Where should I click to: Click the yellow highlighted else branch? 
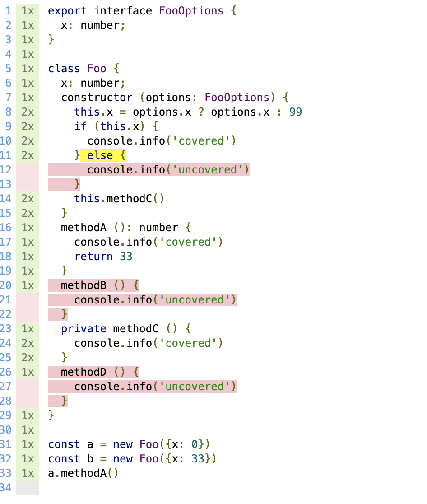pyautogui.click(x=103, y=155)
